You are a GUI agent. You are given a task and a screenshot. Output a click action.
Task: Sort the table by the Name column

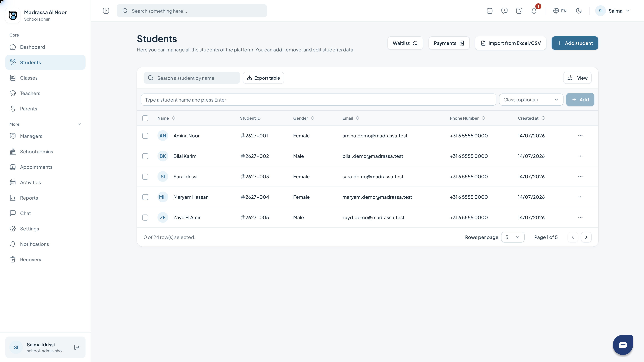point(166,118)
